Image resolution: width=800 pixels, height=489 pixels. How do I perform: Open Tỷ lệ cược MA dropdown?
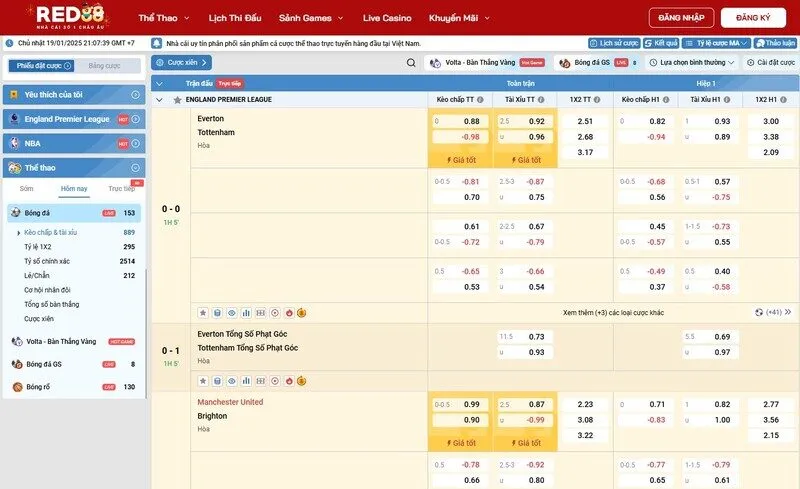(716, 43)
